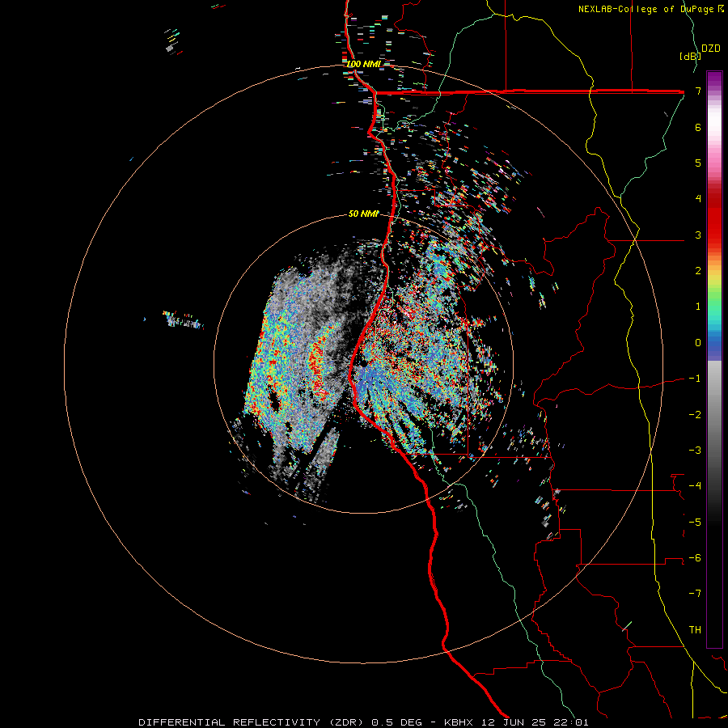Click the "6" value on color scale
This screenshot has height=728, width=728.
pyautogui.click(x=698, y=127)
